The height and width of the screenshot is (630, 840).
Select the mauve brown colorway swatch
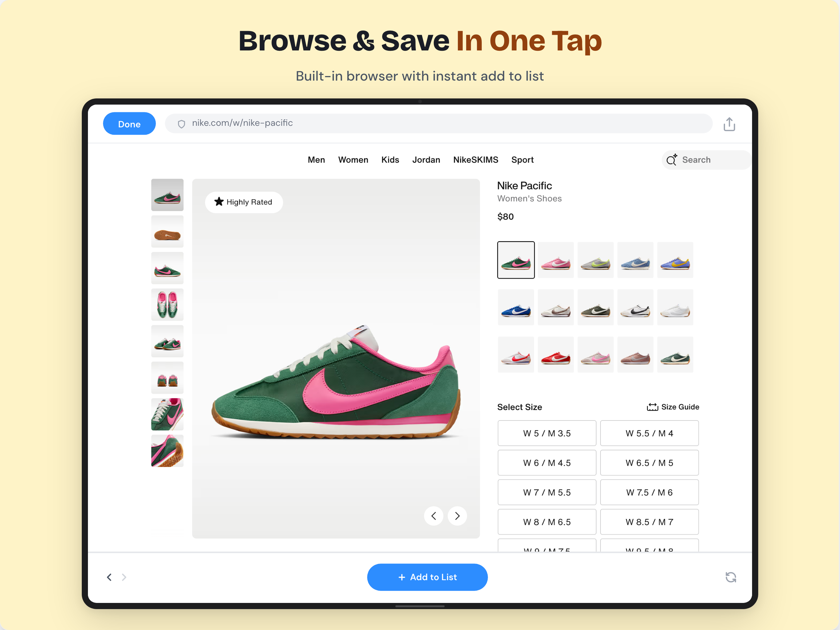(x=635, y=354)
